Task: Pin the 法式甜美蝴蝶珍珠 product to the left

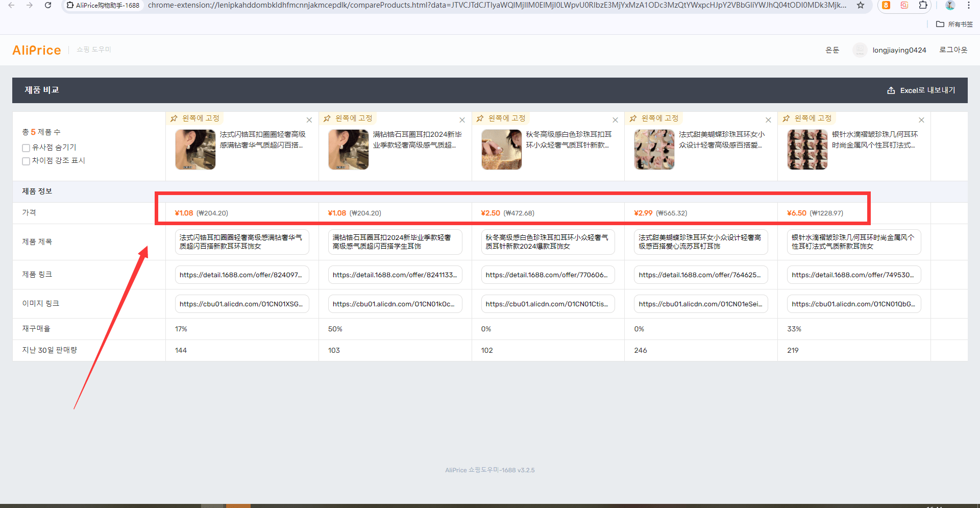Action: click(x=654, y=118)
